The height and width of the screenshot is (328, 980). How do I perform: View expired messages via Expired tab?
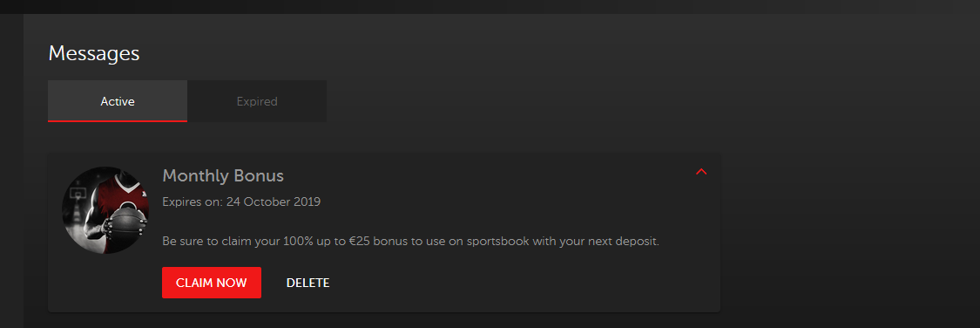[x=257, y=101]
